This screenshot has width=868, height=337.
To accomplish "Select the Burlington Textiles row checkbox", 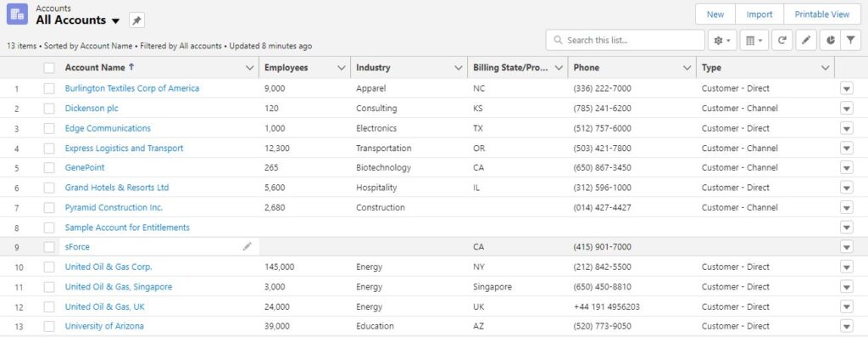I will [49, 88].
